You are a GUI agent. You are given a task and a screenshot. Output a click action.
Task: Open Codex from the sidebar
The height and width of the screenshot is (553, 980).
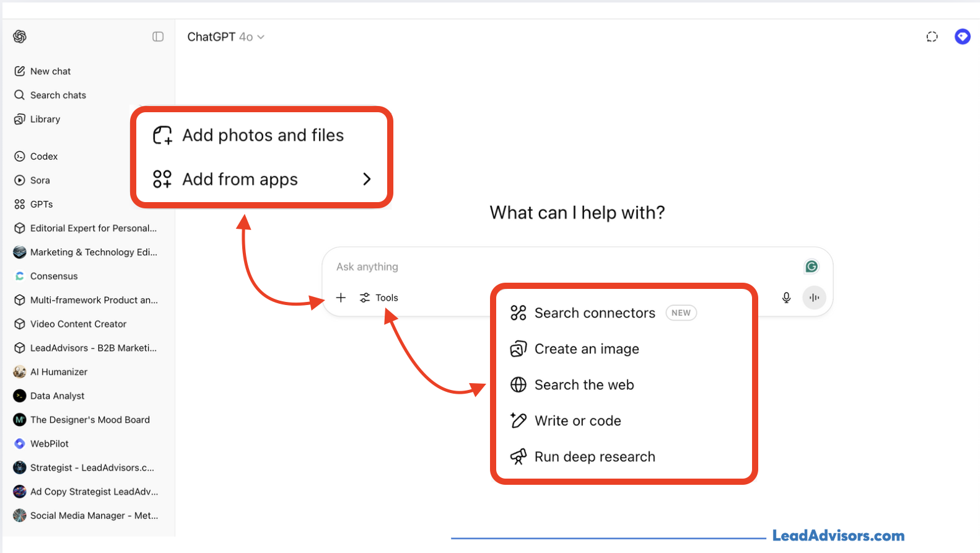[x=36, y=156]
